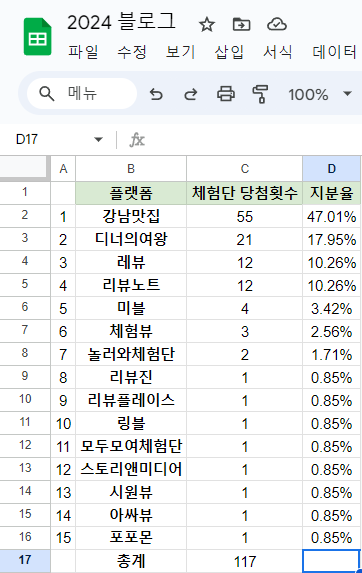Select the 지분율 header cell
The width and height of the screenshot is (362, 573).
[x=331, y=193]
